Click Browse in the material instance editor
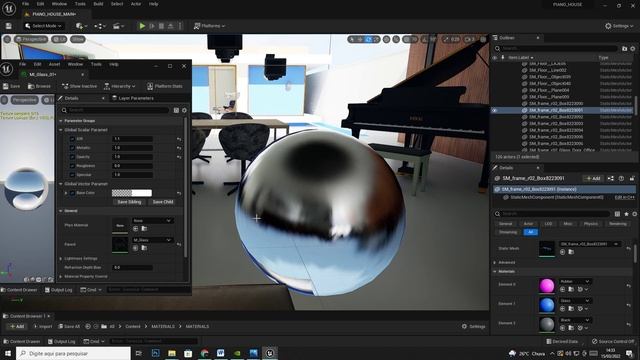 point(39,86)
